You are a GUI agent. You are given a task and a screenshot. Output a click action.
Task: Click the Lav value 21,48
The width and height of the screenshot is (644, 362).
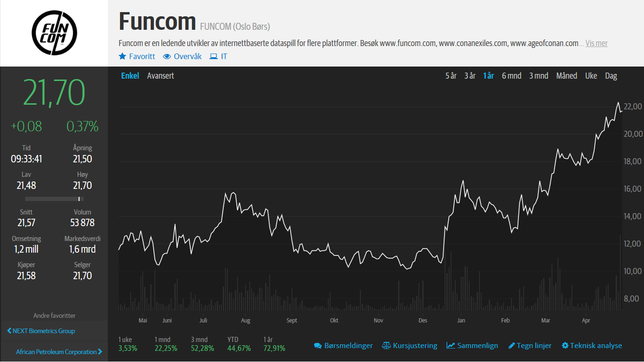click(x=27, y=186)
